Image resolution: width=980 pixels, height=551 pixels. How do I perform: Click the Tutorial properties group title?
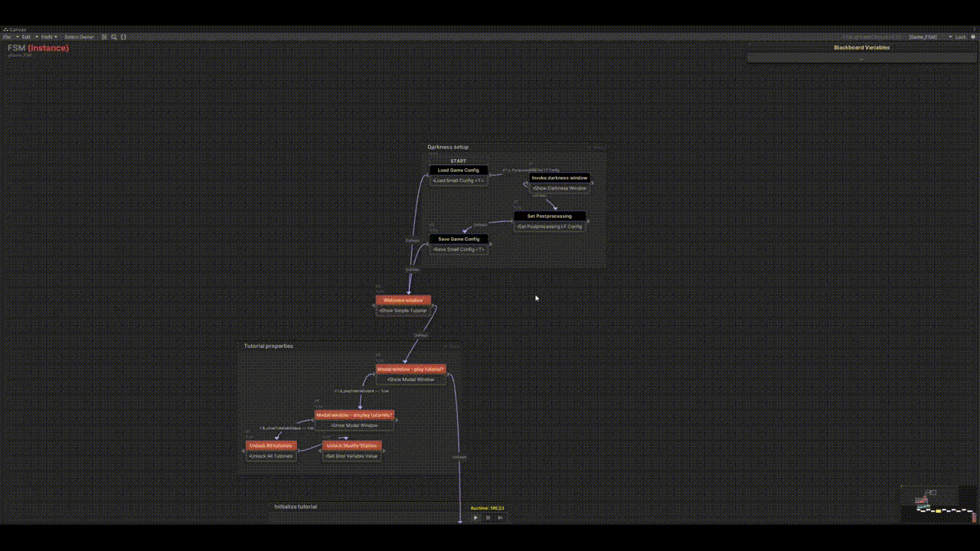[x=268, y=346]
